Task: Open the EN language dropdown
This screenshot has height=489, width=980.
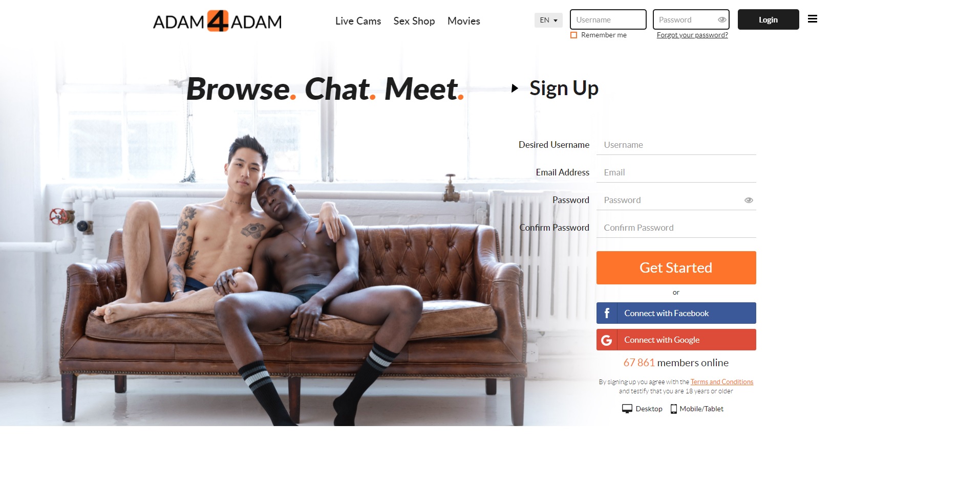Action: coord(548,20)
